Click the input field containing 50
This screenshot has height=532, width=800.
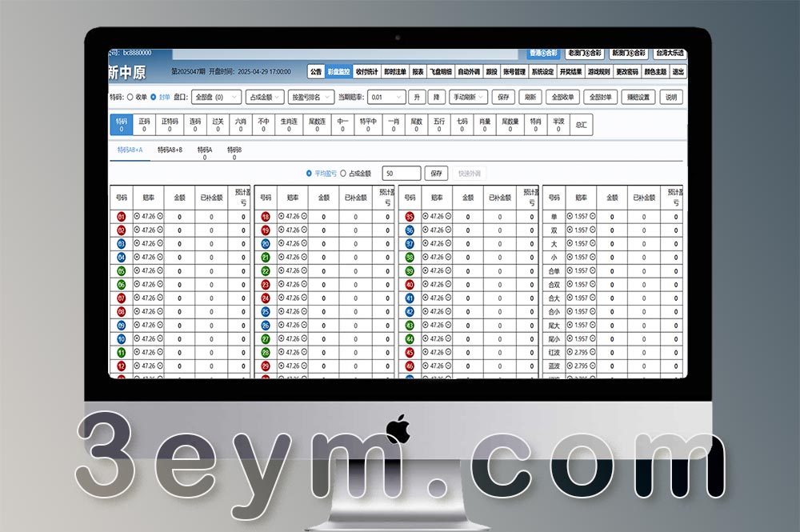coord(402,173)
